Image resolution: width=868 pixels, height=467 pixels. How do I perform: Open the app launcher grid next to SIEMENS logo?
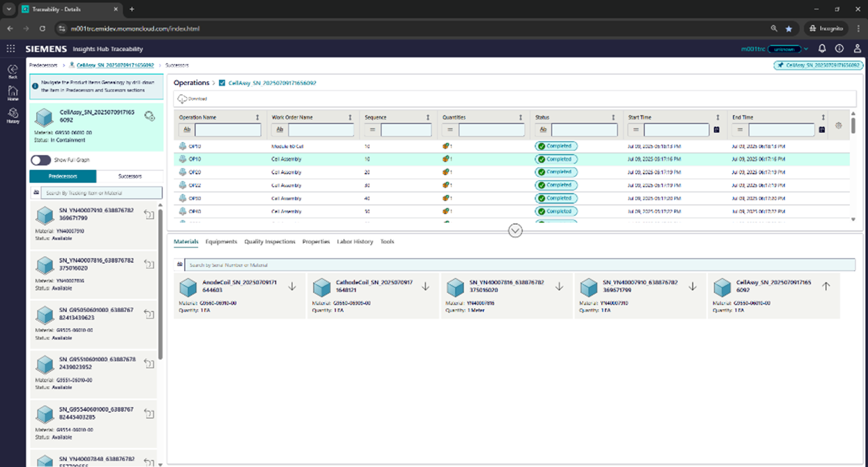pos(11,49)
